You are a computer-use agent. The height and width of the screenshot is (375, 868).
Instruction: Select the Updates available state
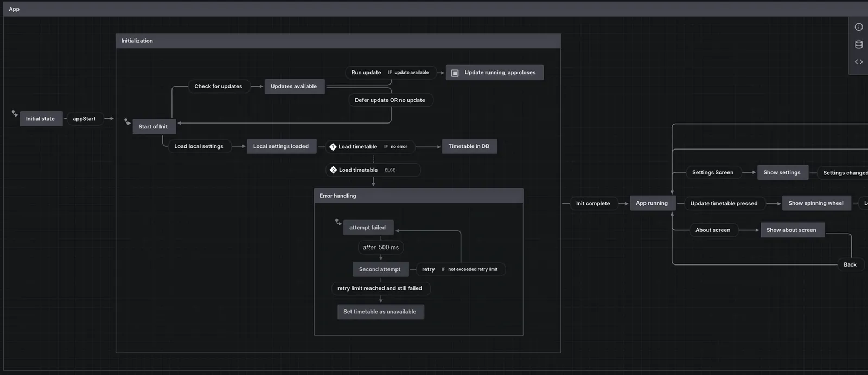[x=294, y=86]
